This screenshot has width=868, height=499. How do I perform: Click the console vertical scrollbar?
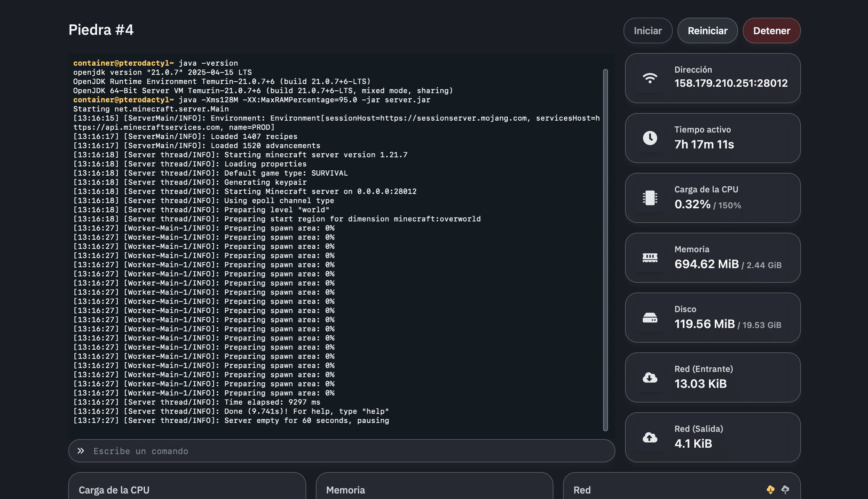coord(605,250)
